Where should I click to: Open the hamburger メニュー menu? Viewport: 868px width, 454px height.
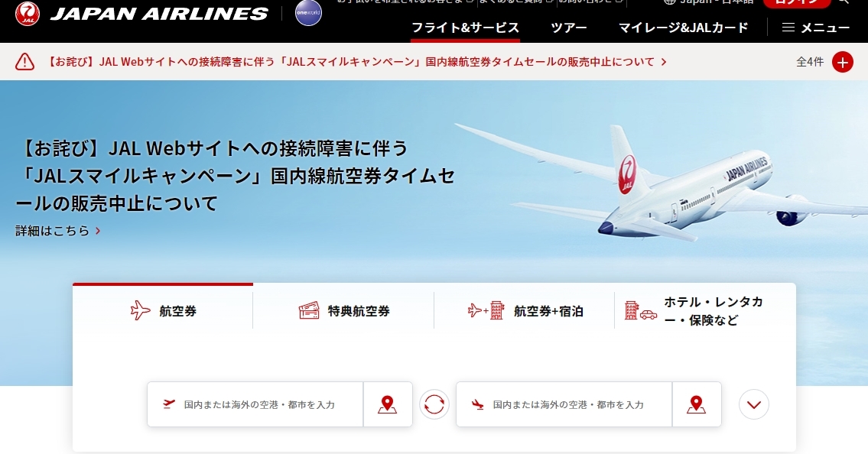[x=815, y=28]
